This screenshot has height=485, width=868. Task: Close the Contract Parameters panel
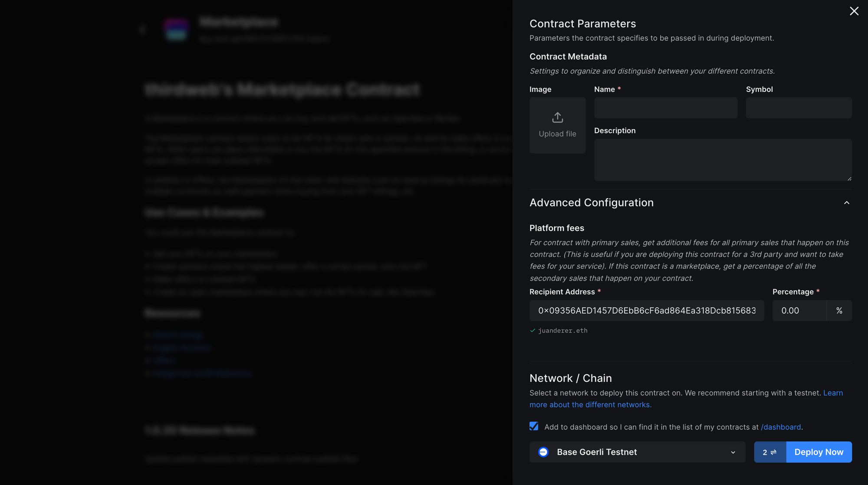854,11
